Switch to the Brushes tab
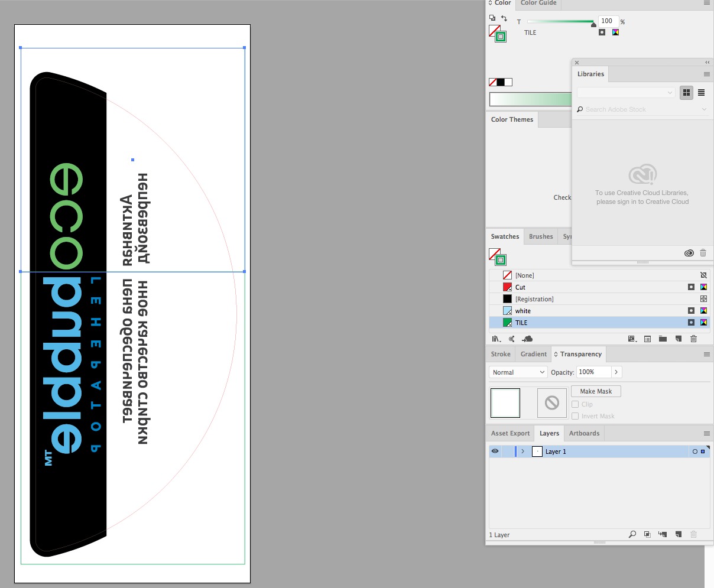The image size is (714, 588). (x=541, y=236)
